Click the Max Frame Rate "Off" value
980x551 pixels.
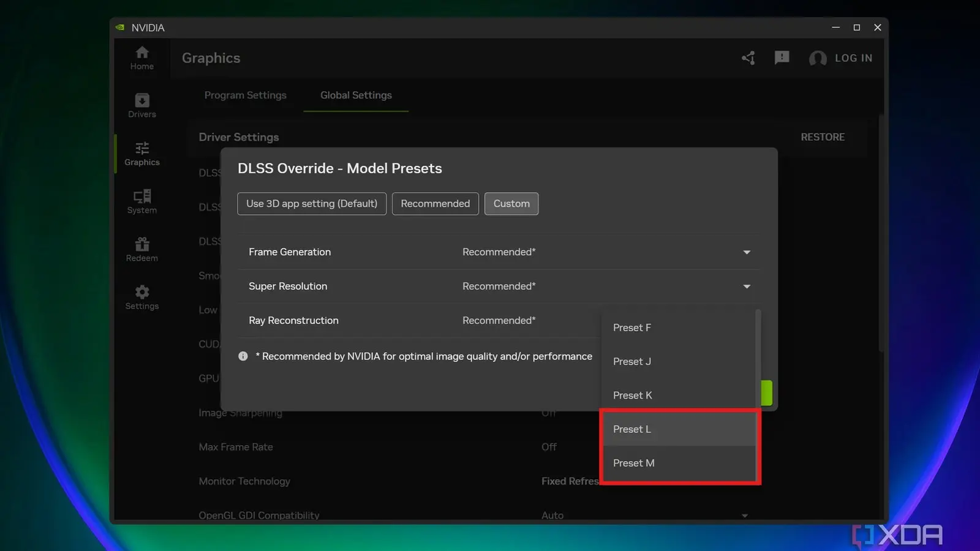[x=549, y=447]
